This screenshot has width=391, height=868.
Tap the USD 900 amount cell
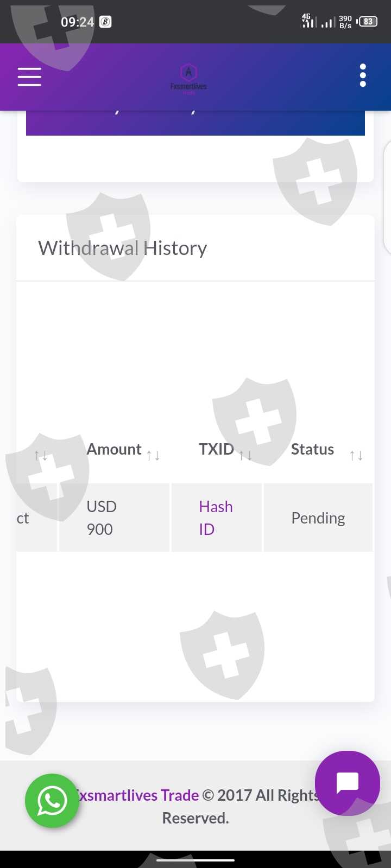[x=102, y=518]
